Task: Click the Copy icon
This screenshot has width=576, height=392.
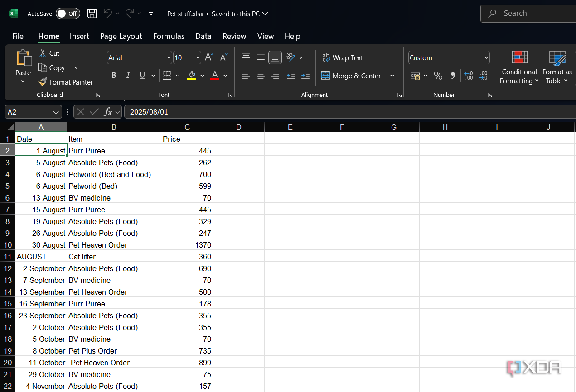Action: click(x=43, y=68)
